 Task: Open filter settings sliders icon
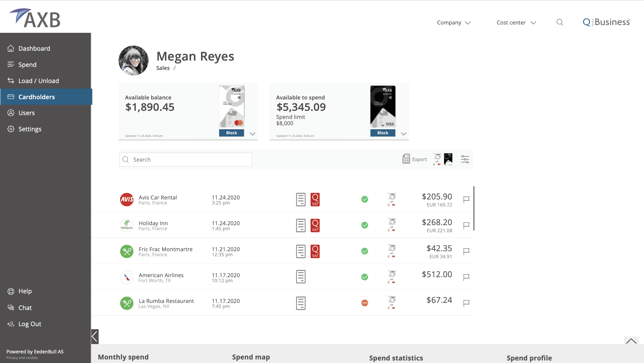point(465,159)
